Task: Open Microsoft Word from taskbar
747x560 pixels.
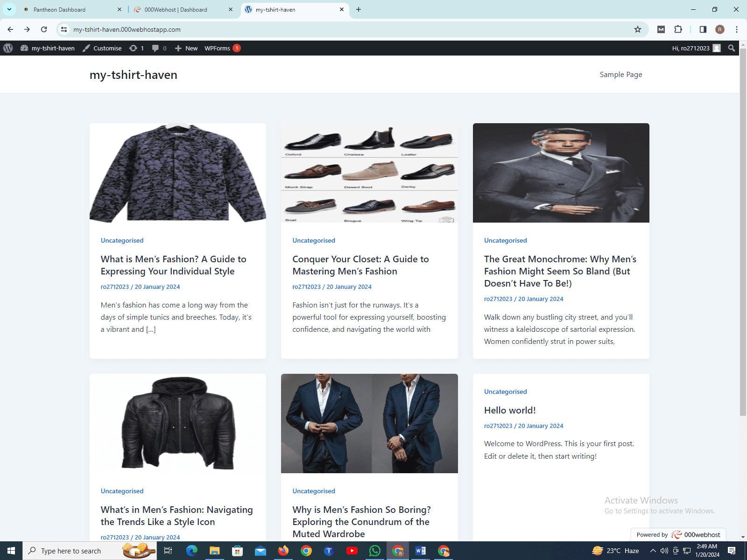Action: pyautogui.click(x=421, y=551)
